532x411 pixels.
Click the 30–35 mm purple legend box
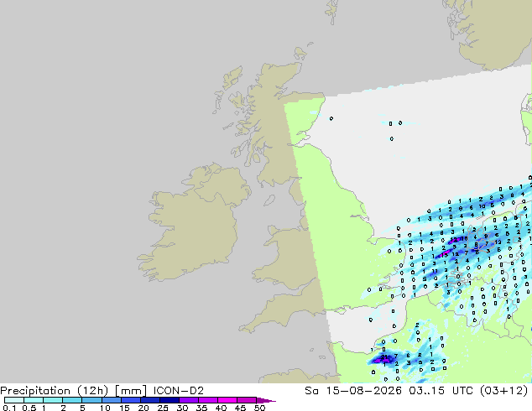(x=189, y=400)
